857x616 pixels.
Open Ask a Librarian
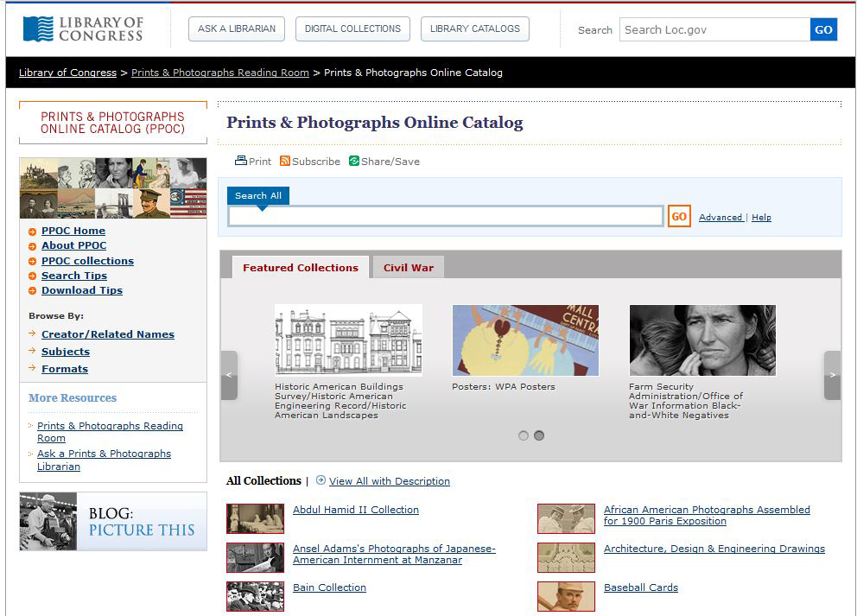point(237,29)
